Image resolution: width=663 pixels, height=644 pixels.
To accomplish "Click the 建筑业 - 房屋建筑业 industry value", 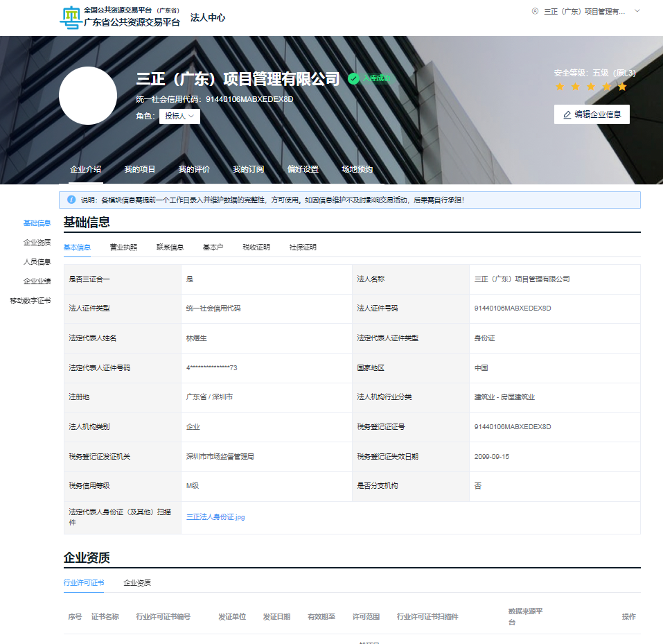I will [504, 397].
